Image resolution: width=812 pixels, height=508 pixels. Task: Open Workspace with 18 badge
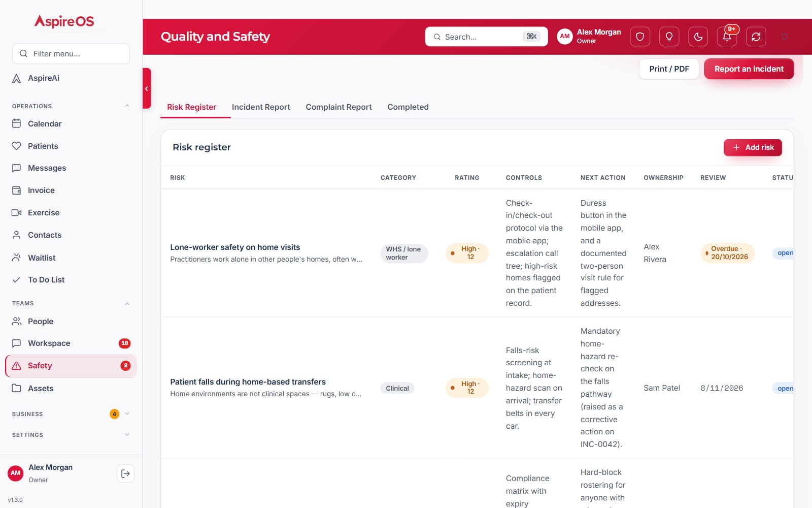(x=71, y=343)
